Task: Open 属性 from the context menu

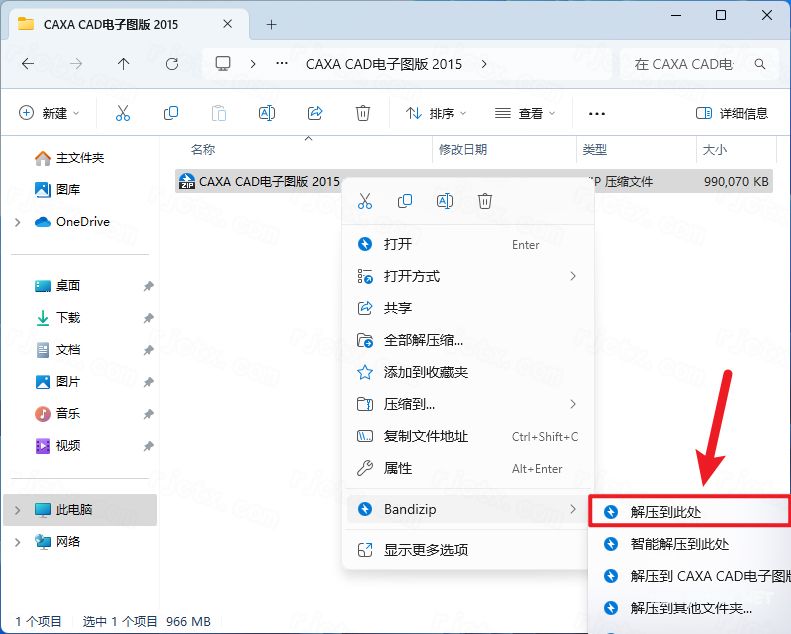Action: pos(468,469)
